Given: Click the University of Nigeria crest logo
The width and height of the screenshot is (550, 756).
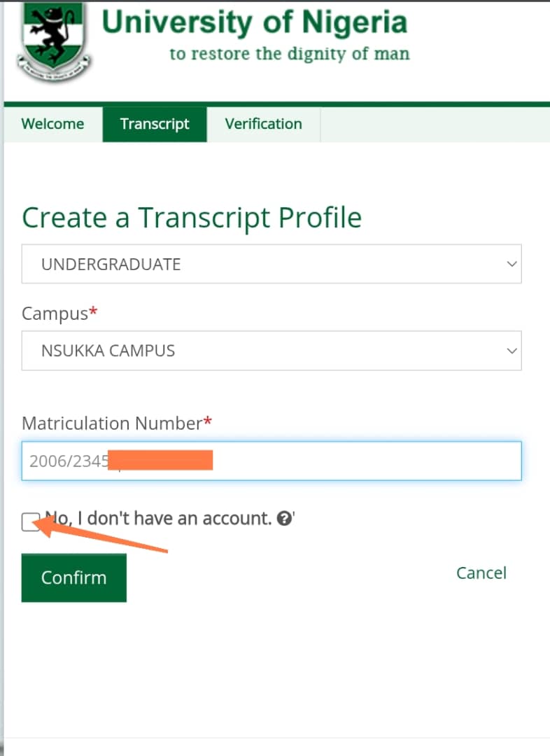Looking at the screenshot, I should click(53, 40).
